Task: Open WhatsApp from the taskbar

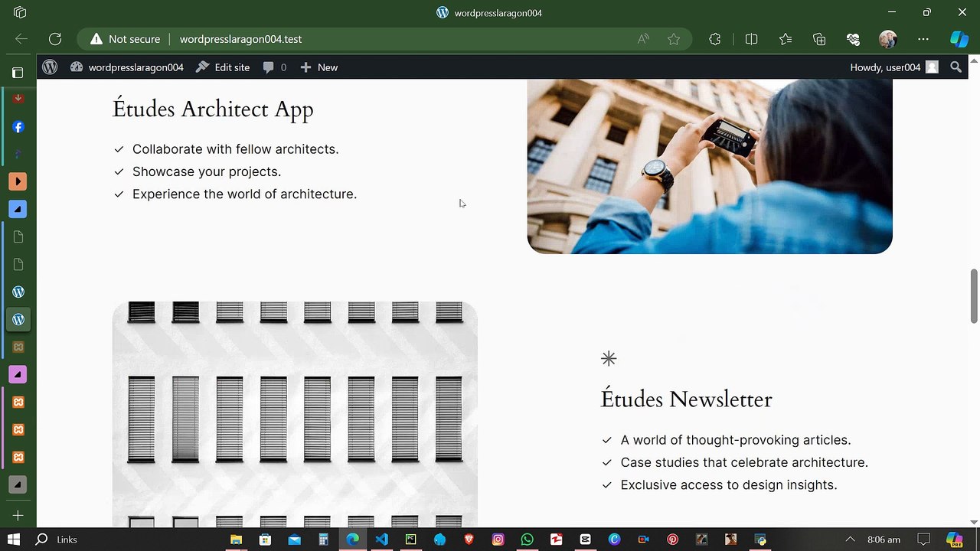Action: point(527,540)
